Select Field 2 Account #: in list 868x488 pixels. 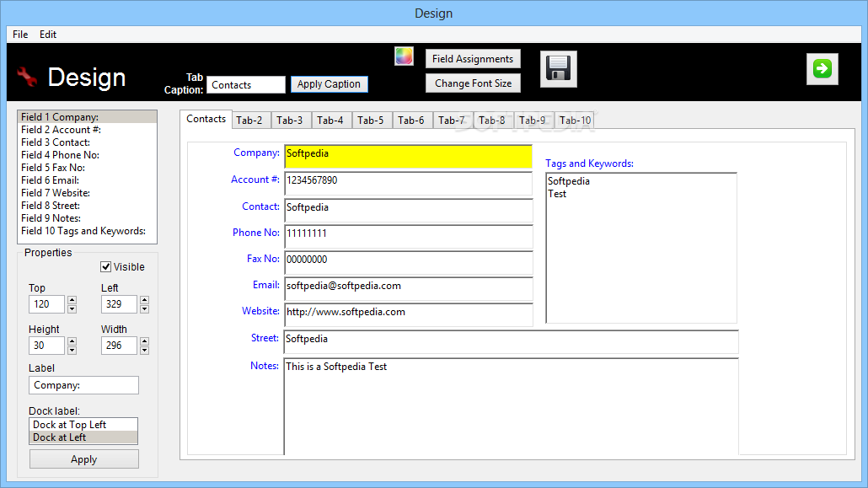(88, 130)
